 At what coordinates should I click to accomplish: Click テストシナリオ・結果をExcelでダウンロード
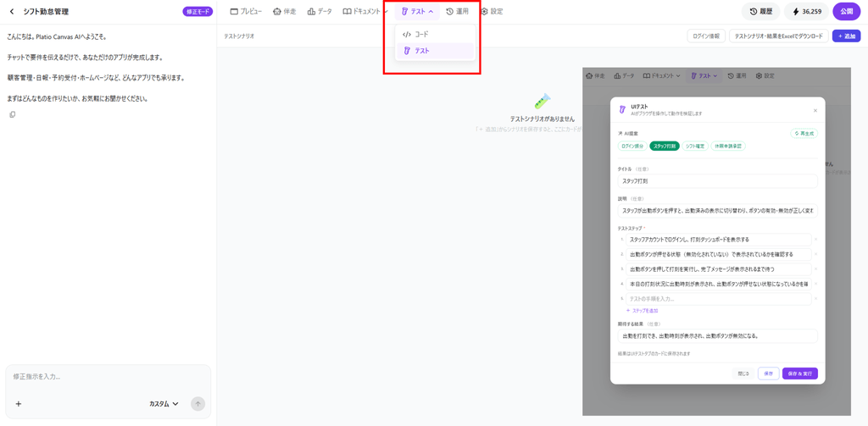(779, 36)
